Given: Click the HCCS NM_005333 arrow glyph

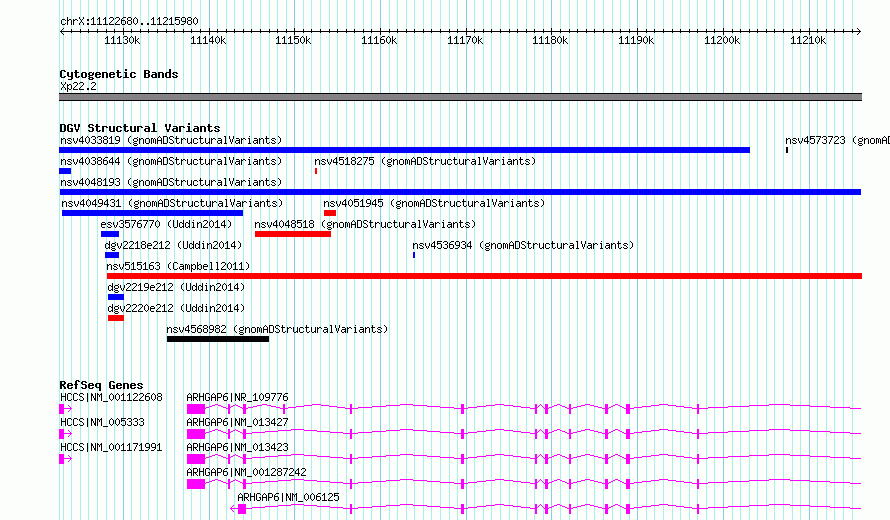Looking at the screenshot, I should tap(65, 434).
